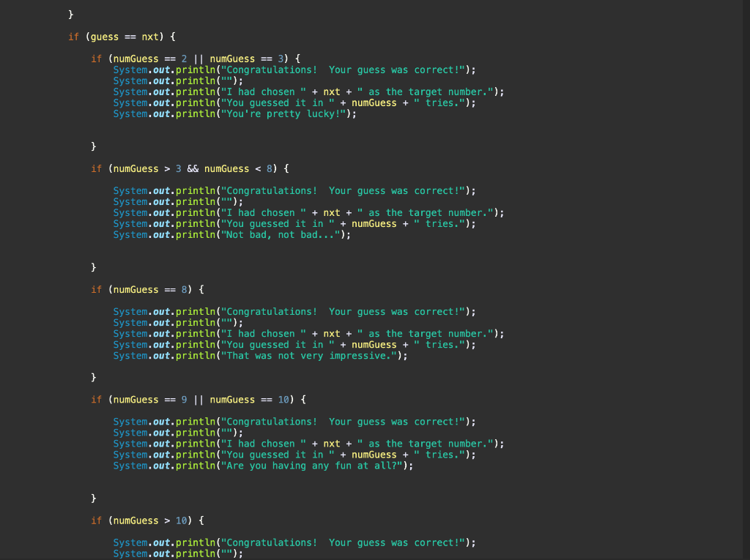
Task: Select the string "You're pretty lucky!"
Action: [x=286, y=113]
